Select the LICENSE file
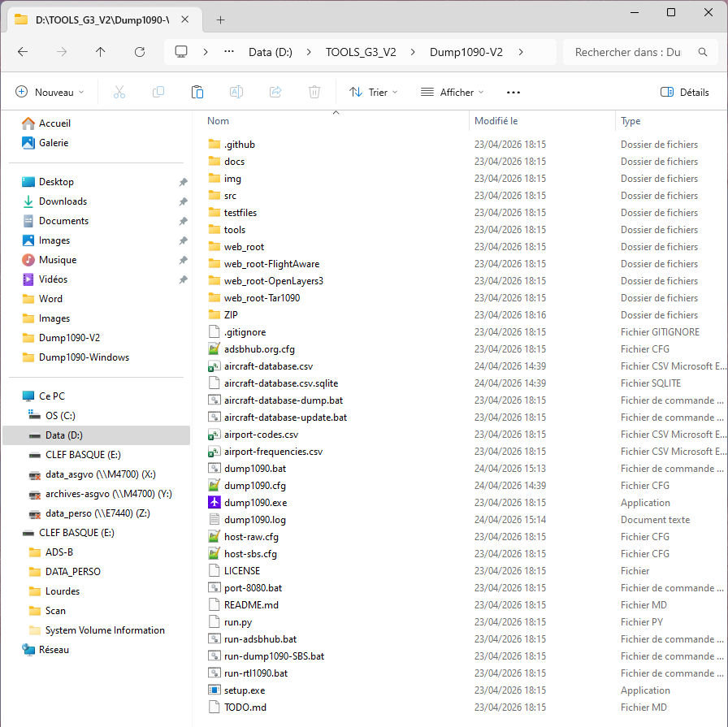 click(242, 570)
